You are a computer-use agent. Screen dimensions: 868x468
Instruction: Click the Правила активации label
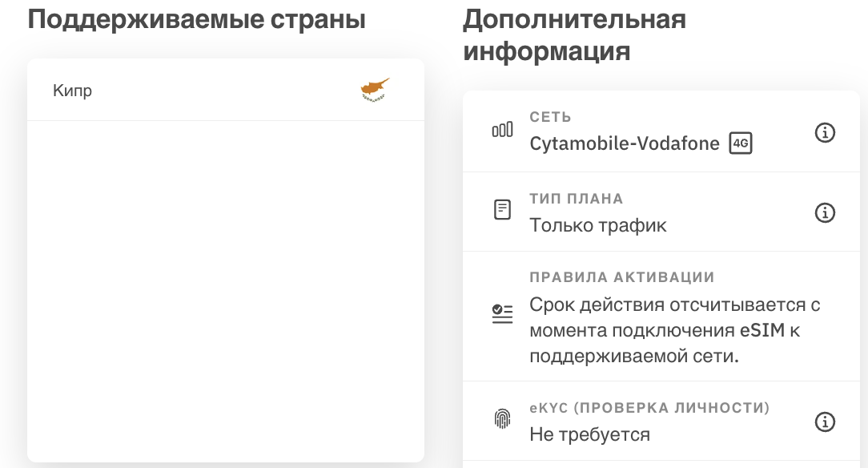tap(622, 277)
